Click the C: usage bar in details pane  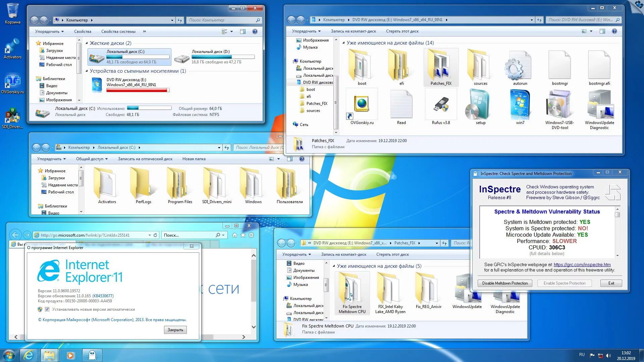click(149, 108)
